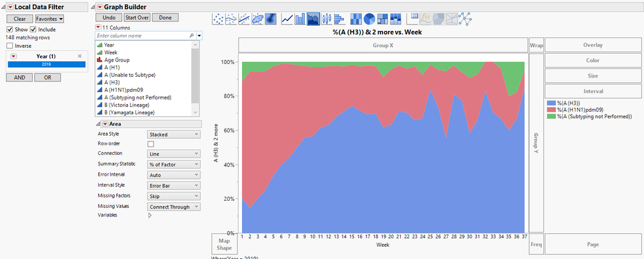Open the Year (1) filter red triangle menu
This screenshot has height=259, width=644.
click(14, 56)
